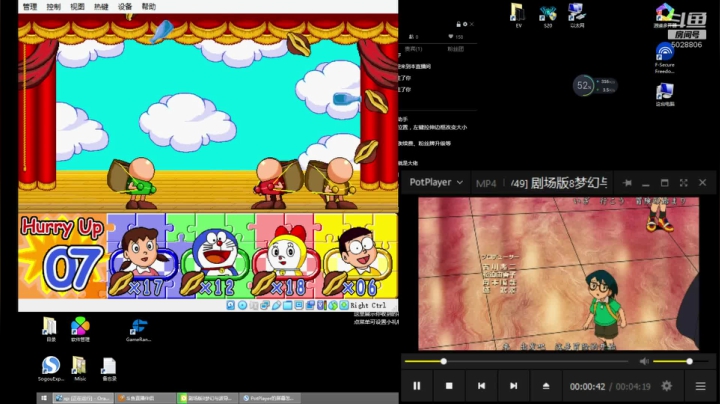Click the display status icon in VirtualBox

[299, 305]
